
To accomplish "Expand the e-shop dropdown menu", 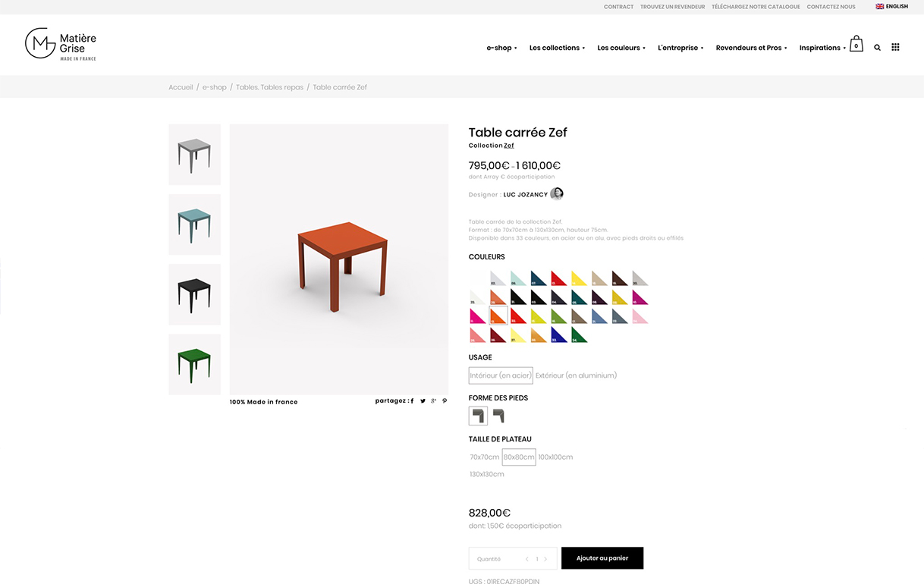I will coord(501,48).
